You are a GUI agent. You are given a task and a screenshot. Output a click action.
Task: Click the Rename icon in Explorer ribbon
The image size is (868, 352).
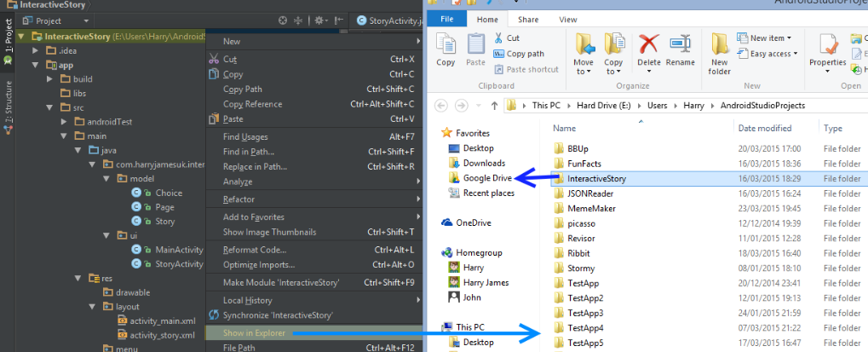pyautogui.click(x=681, y=43)
